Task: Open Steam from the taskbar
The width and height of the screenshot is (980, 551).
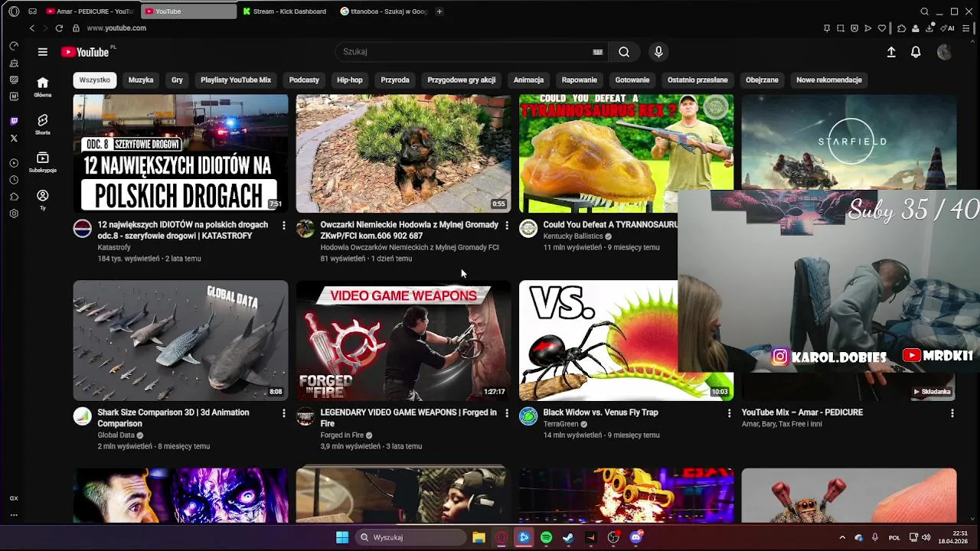Action: pyautogui.click(x=568, y=537)
